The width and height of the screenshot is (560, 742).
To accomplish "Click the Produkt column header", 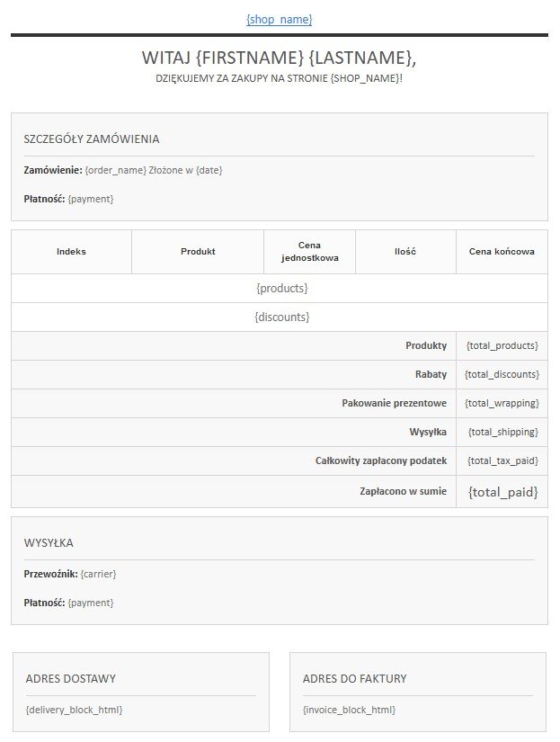I will pyautogui.click(x=198, y=252).
